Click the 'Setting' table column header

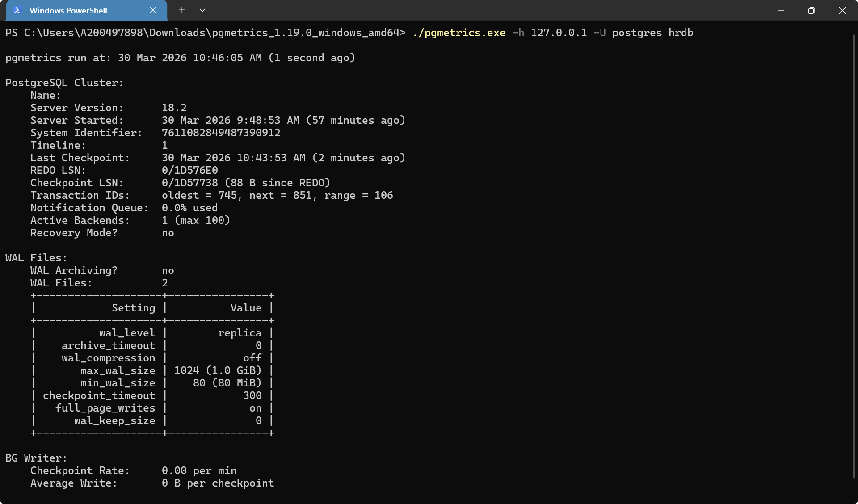tap(133, 308)
